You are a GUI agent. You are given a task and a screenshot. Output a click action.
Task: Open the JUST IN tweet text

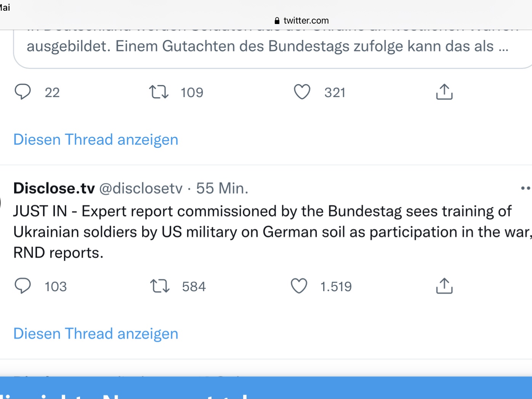click(x=262, y=232)
